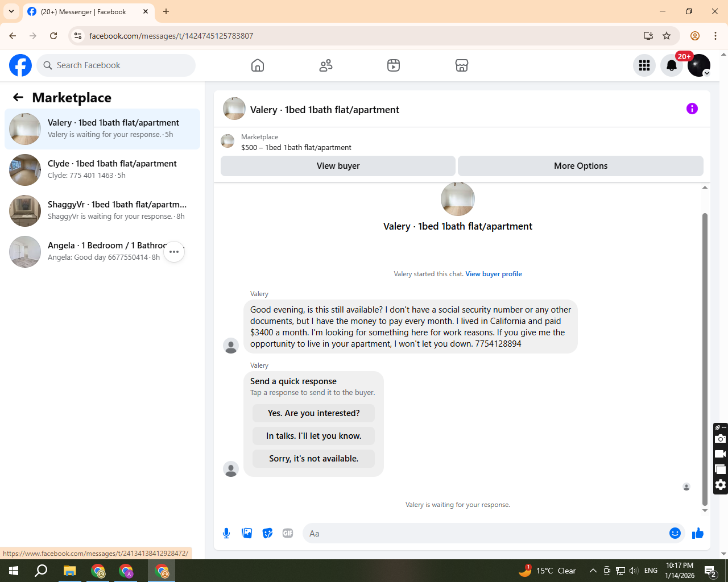Click the browser address bar URL
Screen dimensions: 728x582
pyautogui.click(x=171, y=36)
